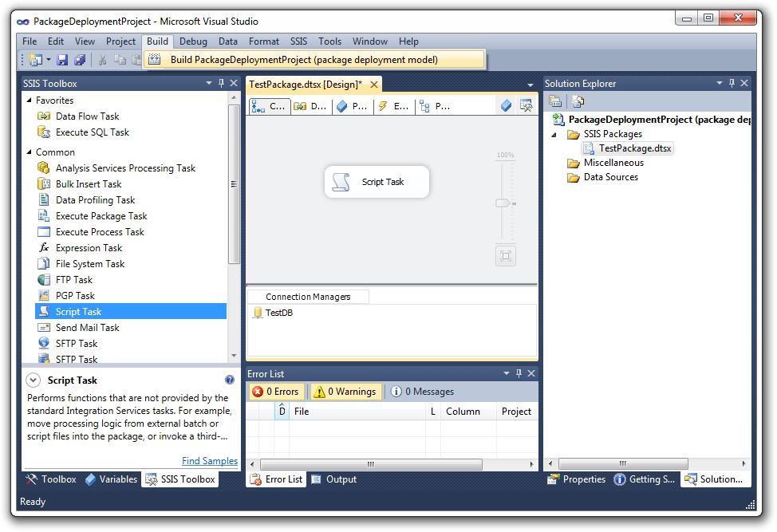Click the Save All toolbar icon
The width and height of the screenshot is (777, 532).
pos(79,60)
